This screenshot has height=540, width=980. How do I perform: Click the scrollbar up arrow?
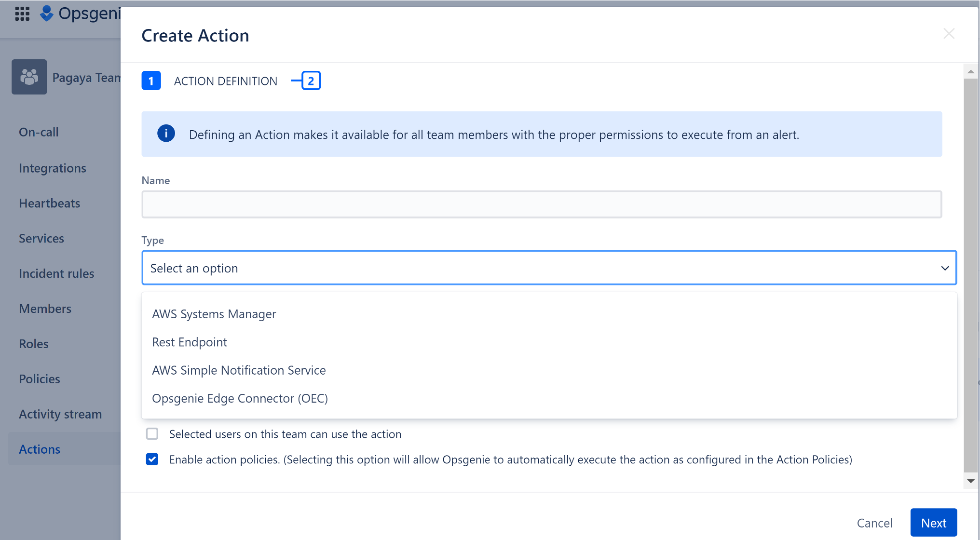click(x=970, y=71)
